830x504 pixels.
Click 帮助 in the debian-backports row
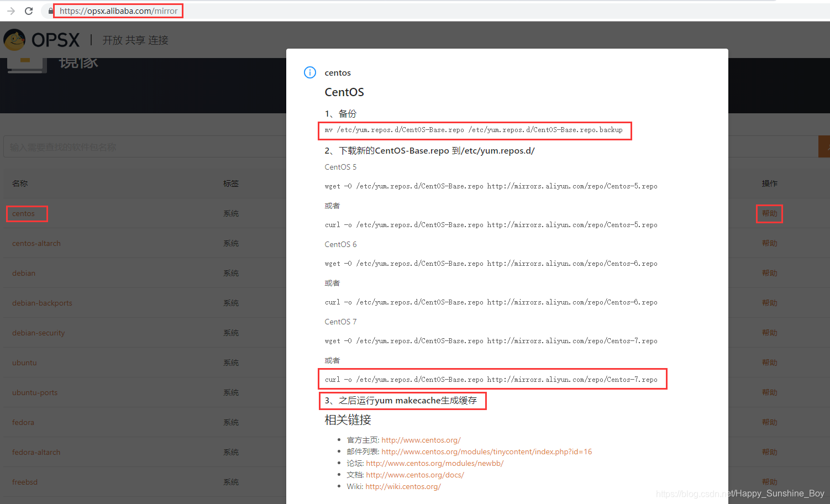[770, 303]
